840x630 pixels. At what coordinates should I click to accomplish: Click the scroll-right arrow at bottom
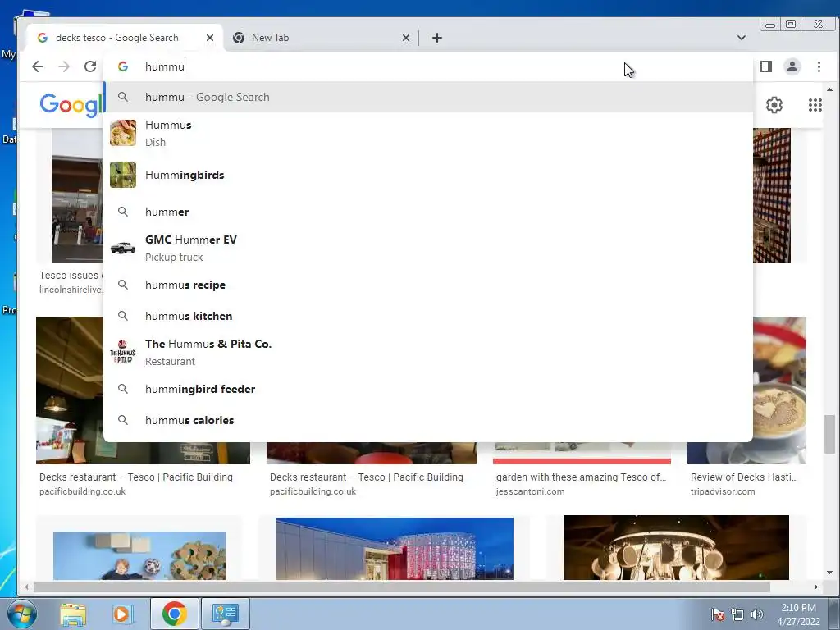(816, 587)
